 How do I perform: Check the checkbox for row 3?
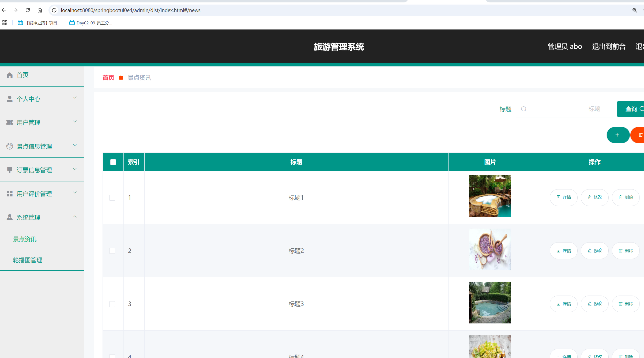click(112, 304)
